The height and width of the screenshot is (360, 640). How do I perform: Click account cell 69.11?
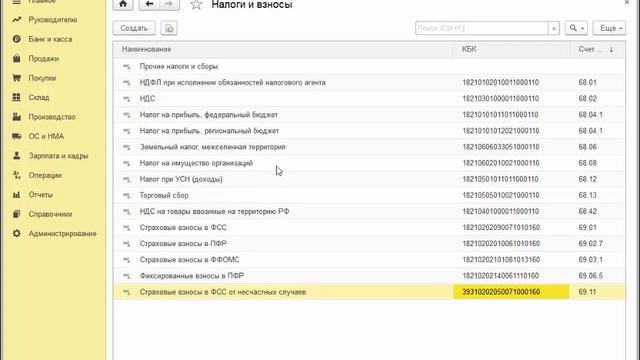[587, 292]
